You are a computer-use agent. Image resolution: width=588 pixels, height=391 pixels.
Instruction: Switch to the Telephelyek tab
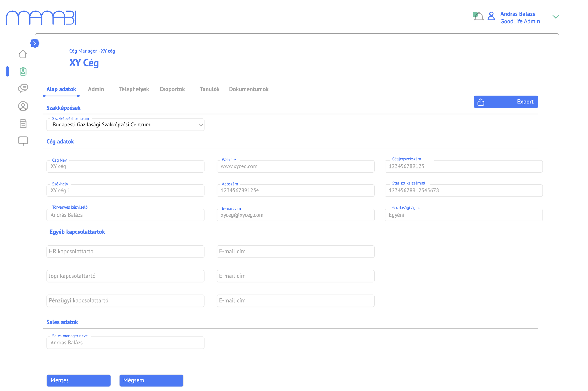click(x=134, y=89)
